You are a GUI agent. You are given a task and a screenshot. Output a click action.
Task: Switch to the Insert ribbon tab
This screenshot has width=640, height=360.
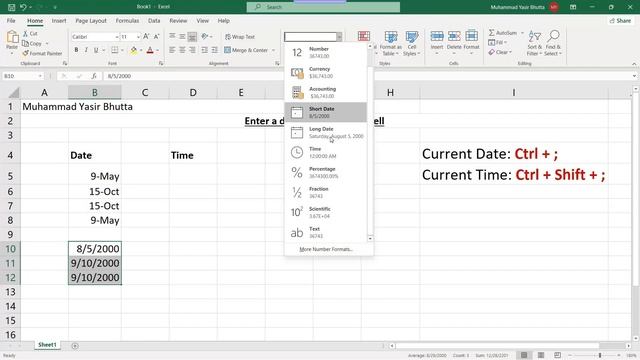click(x=59, y=20)
